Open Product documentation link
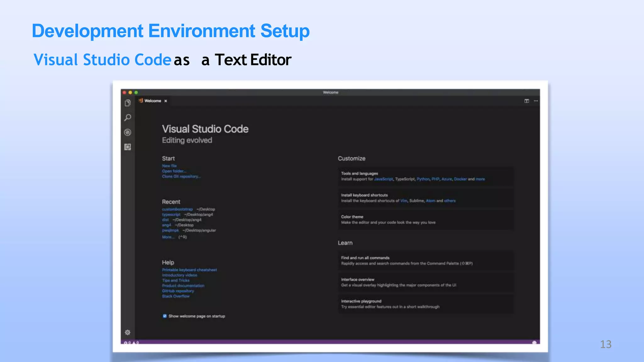Screen dimensions: 644x362 [183, 286]
